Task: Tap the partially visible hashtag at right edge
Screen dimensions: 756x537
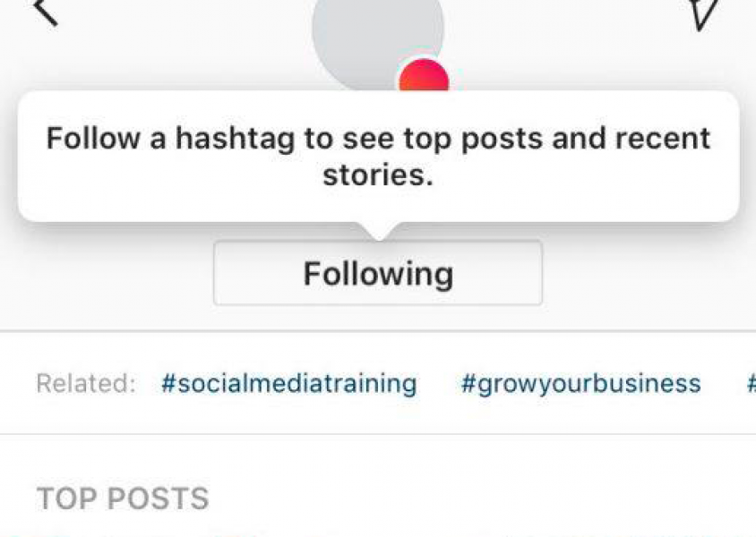Action: click(749, 383)
